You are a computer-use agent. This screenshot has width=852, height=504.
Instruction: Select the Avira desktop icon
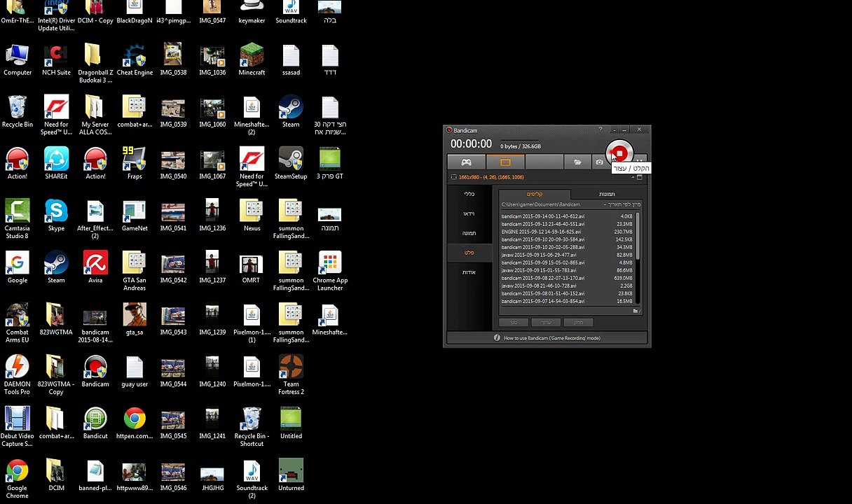click(x=95, y=267)
